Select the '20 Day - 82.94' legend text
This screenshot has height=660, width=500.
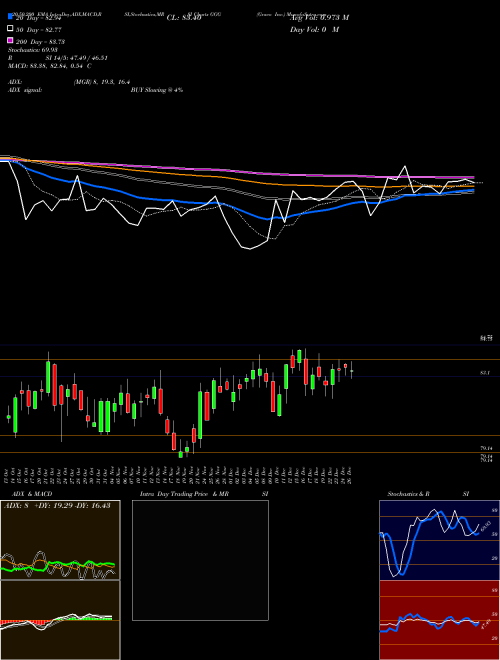point(38,18)
